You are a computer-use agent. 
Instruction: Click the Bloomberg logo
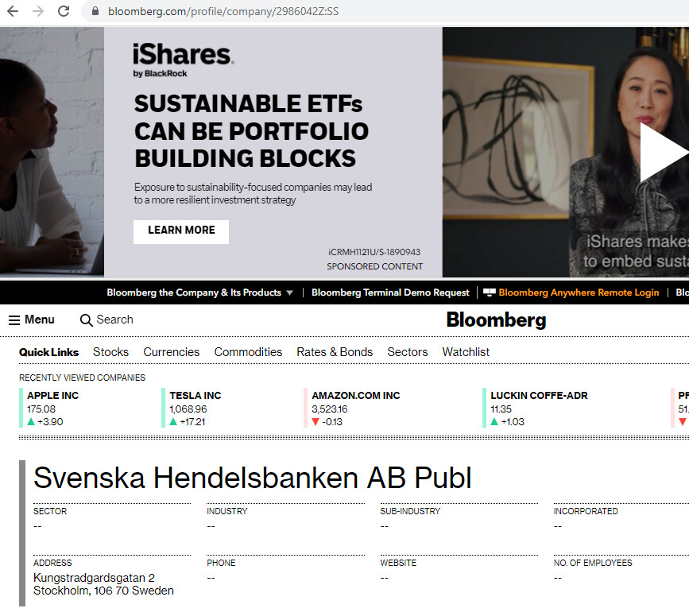pyautogui.click(x=496, y=320)
